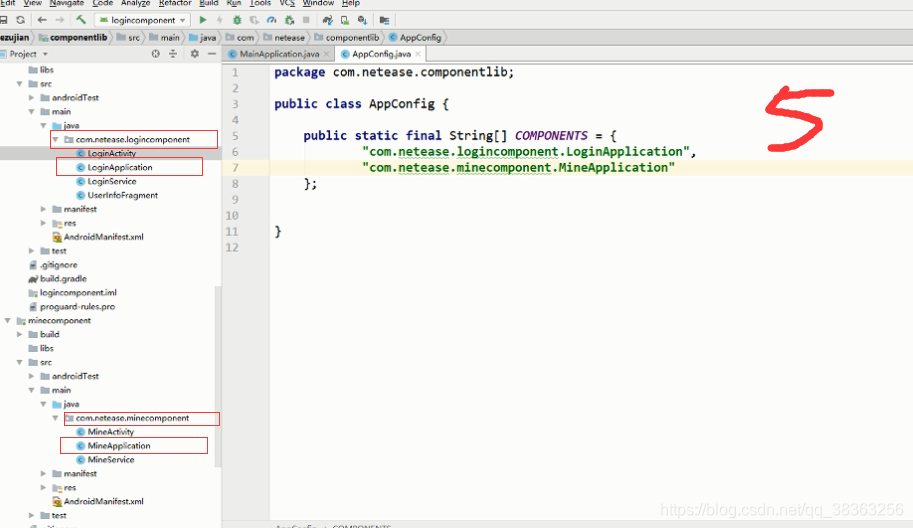Collapse the minecomponent module arrow
The width and height of the screenshot is (913, 528).
point(8,320)
